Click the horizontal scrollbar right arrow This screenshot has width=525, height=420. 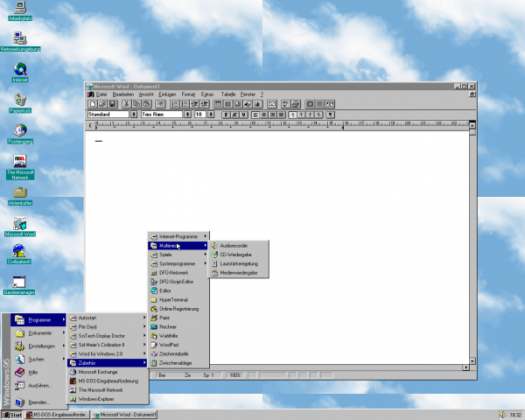click(465, 367)
